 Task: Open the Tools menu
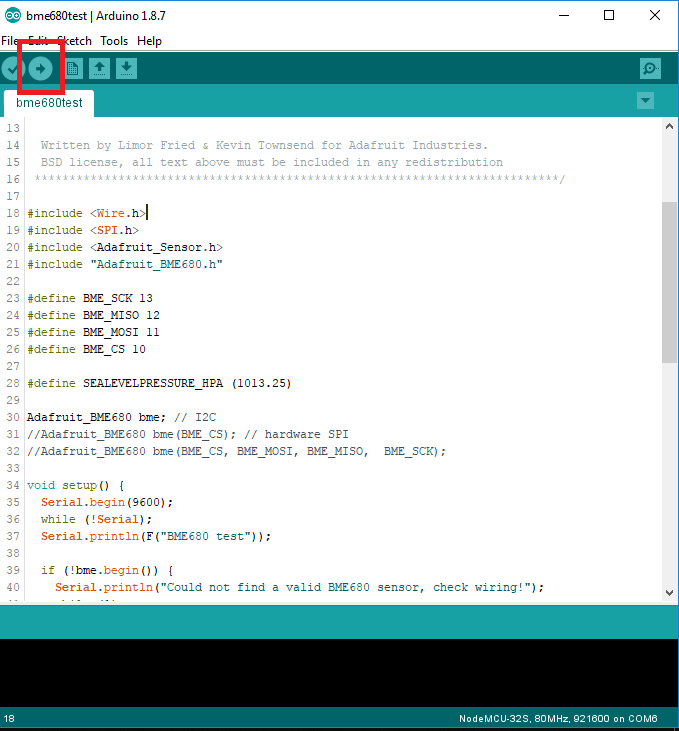(x=114, y=41)
